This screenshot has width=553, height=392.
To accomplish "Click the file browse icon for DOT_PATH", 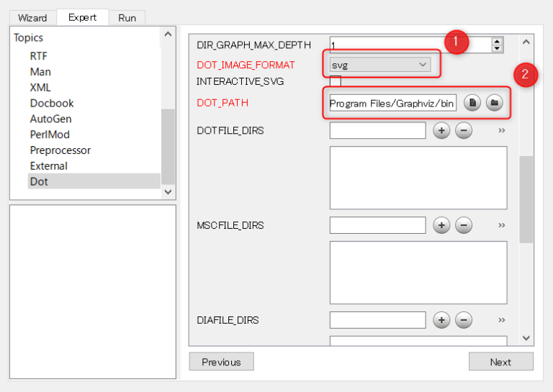I will click(472, 104).
